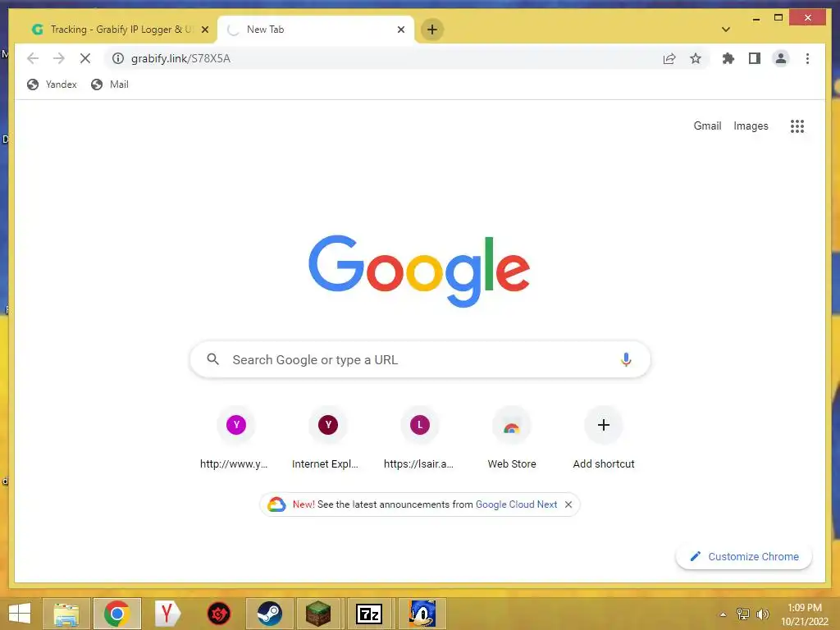
Task: Open the Chrome profile avatar
Action: [781, 58]
